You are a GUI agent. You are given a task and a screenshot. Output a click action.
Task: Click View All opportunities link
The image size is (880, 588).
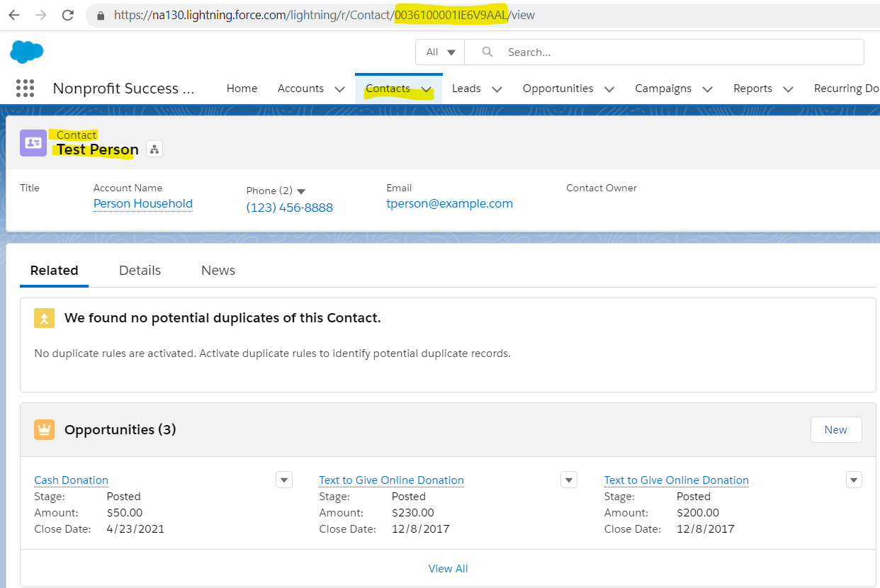448,569
